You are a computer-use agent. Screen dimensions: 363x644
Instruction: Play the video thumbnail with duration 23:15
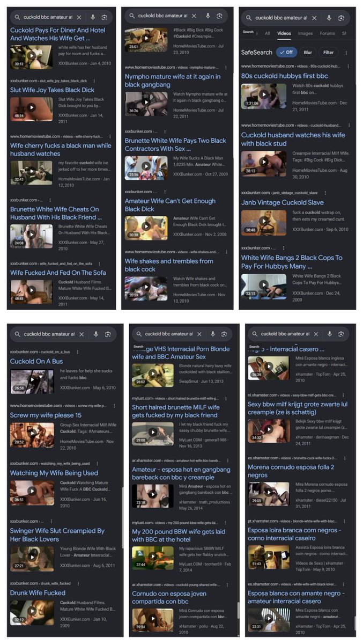tap(263, 286)
